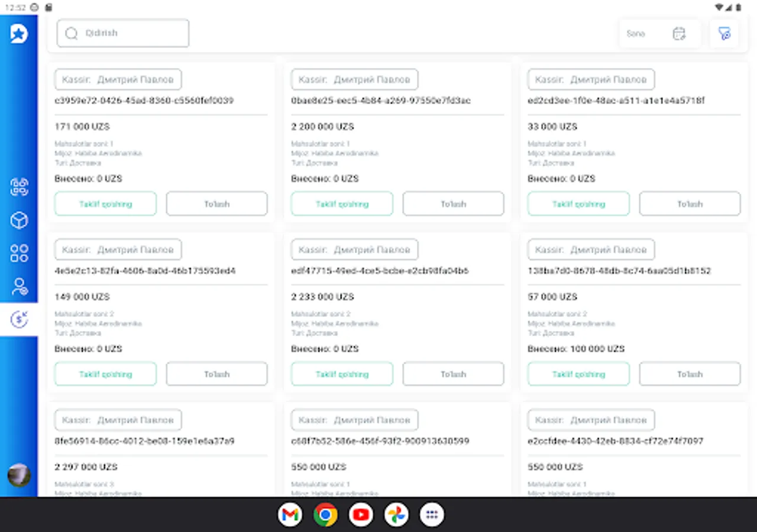Viewport: 757px width, 532px height.
Task: Click the 2 200 000 UZS amount
Action: pyautogui.click(x=323, y=126)
